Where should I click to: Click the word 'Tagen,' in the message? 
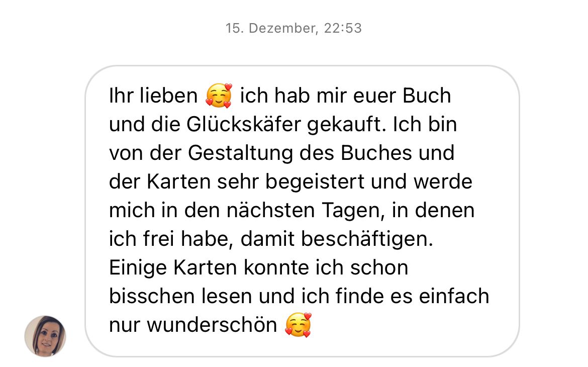pos(354,211)
